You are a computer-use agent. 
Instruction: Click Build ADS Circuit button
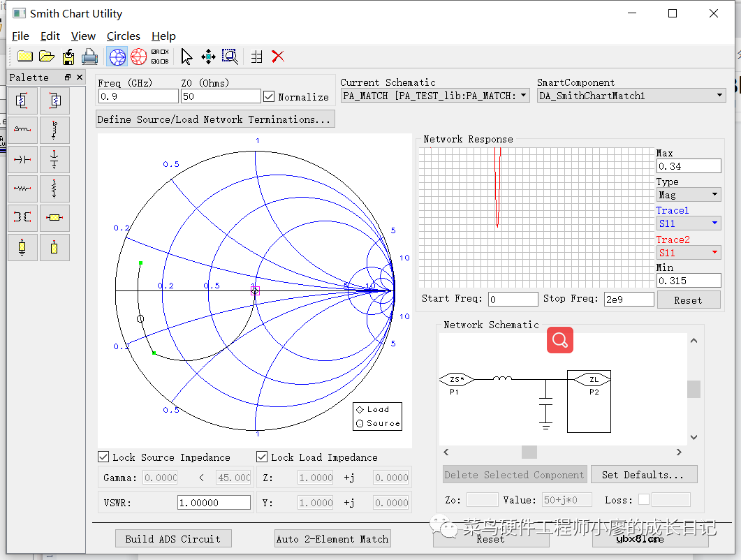click(x=173, y=538)
